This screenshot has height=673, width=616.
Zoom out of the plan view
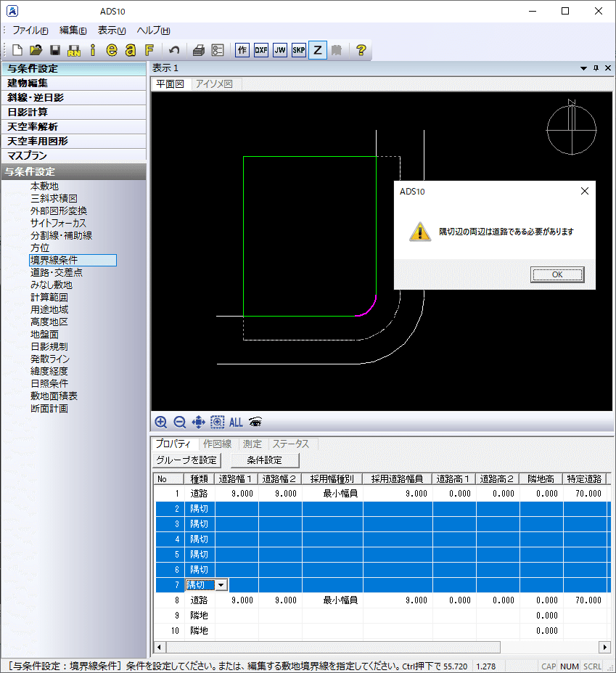(x=180, y=423)
